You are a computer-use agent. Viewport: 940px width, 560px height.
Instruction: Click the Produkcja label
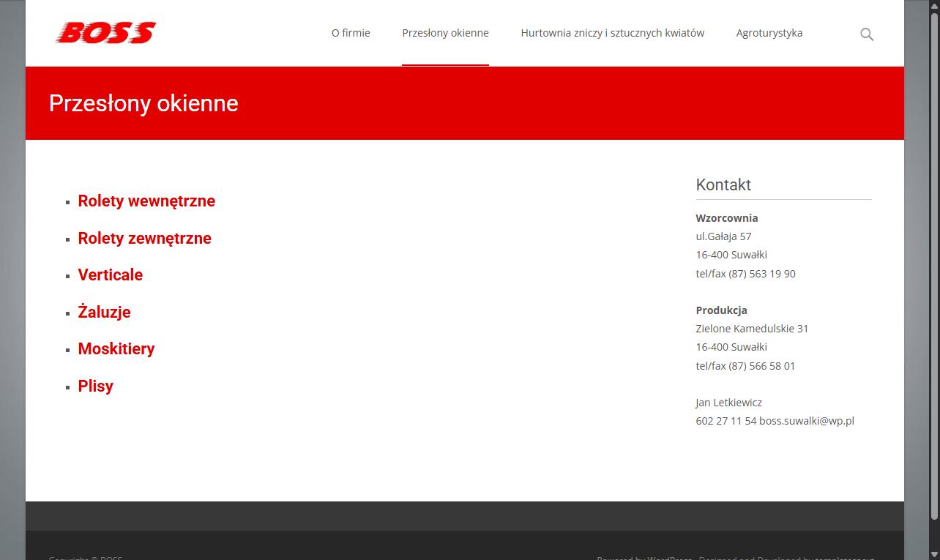(x=721, y=310)
